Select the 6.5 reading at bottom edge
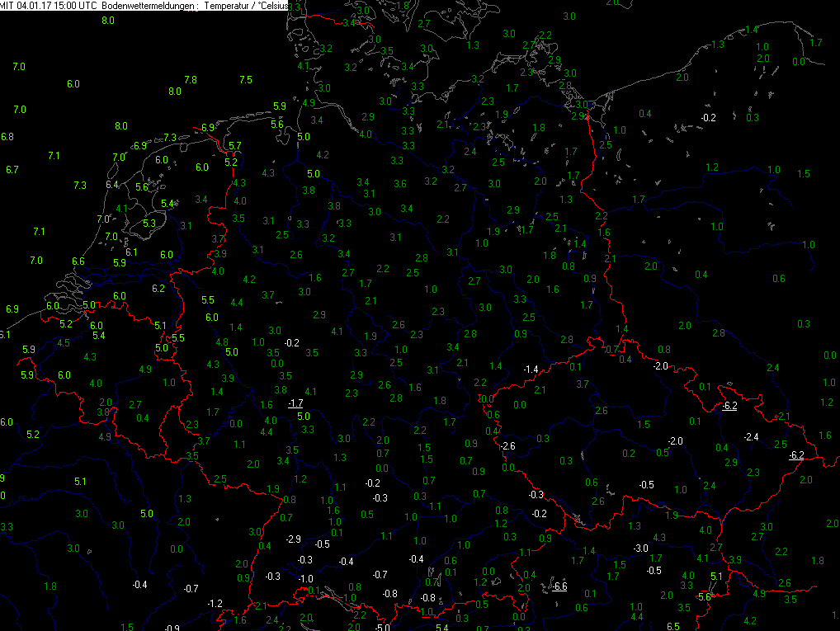Screen dimensions: 840x631 click(x=672, y=627)
